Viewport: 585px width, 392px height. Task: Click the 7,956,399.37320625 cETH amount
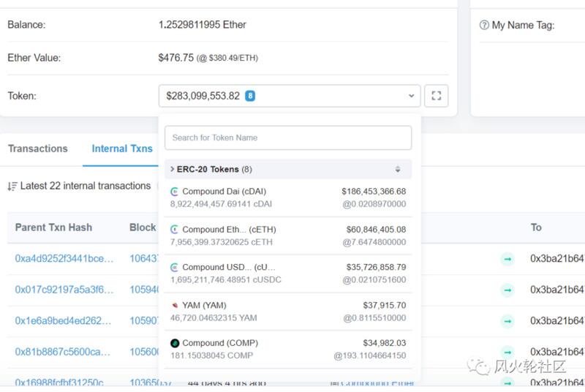[x=222, y=242]
